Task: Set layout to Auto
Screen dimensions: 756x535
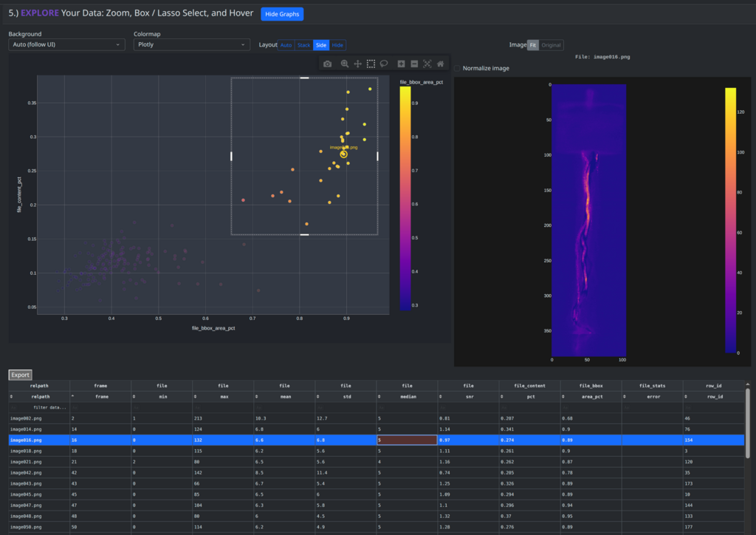Action: click(286, 45)
